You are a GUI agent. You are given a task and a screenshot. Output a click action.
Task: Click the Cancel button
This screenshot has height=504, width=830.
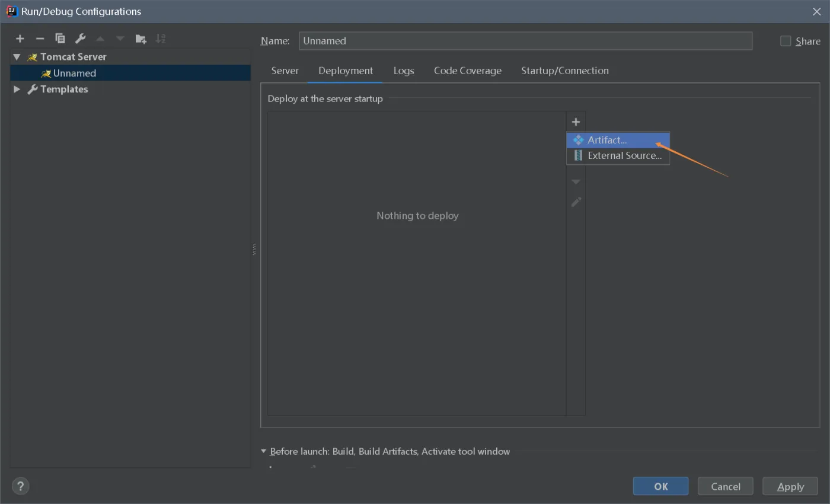pyautogui.click(x=726, y=486)
